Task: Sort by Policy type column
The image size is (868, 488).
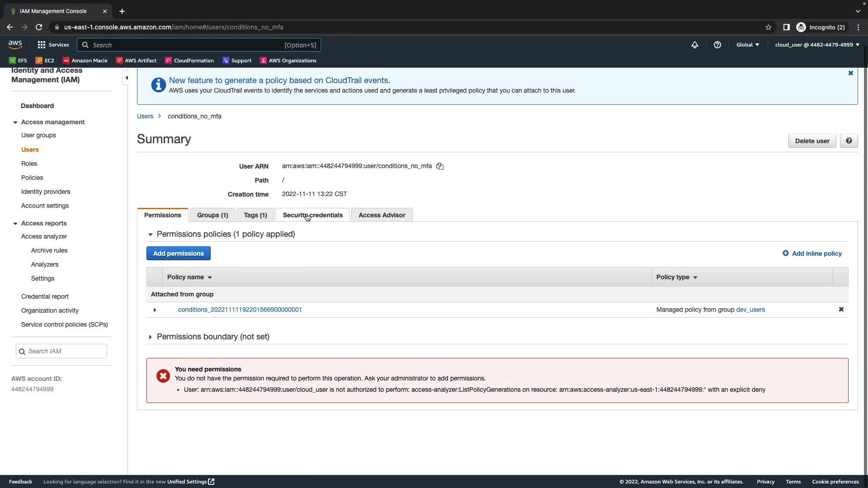Action: [676, 277]
